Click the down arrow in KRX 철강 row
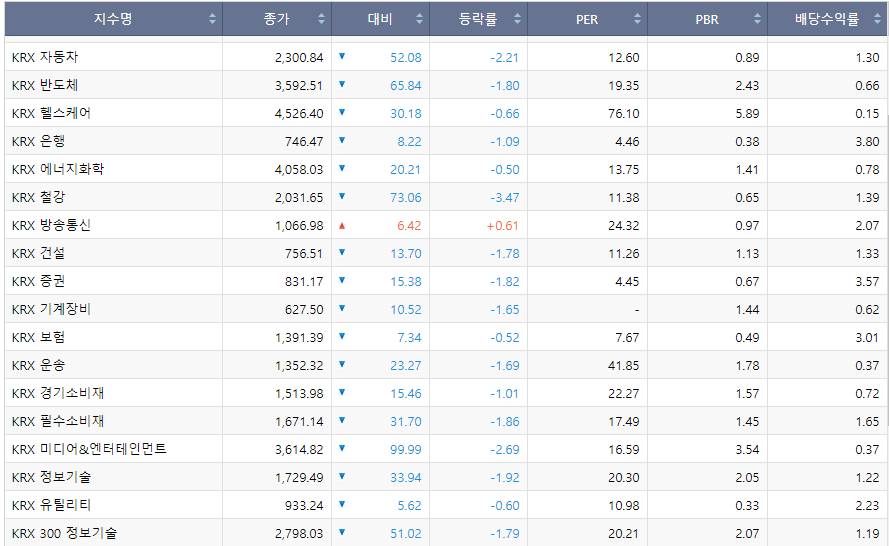The width and height of the screenshot is (889, 546). click(342, 196)
